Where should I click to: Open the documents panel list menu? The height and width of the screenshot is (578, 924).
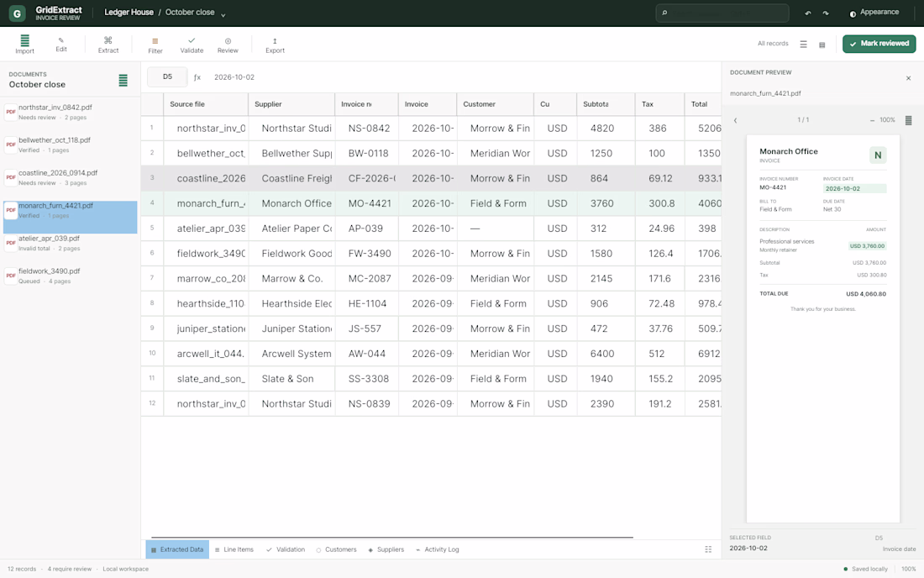pyautogui.click(x=123, y=80)
